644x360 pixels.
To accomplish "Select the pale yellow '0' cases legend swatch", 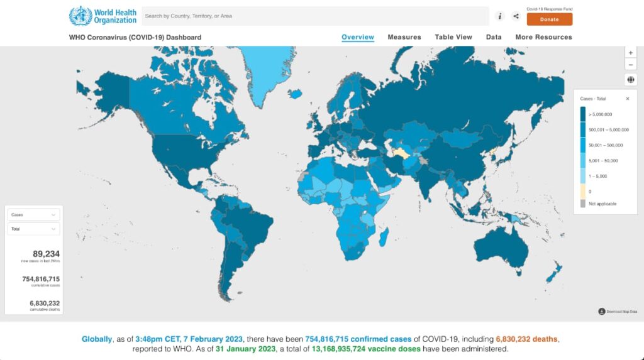I will [x=583, y=191].
